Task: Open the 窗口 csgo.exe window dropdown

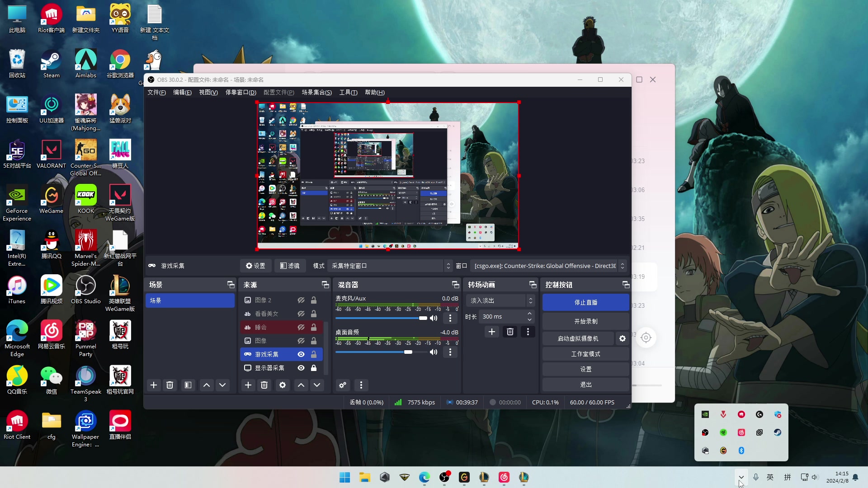Action: (548, 266)
